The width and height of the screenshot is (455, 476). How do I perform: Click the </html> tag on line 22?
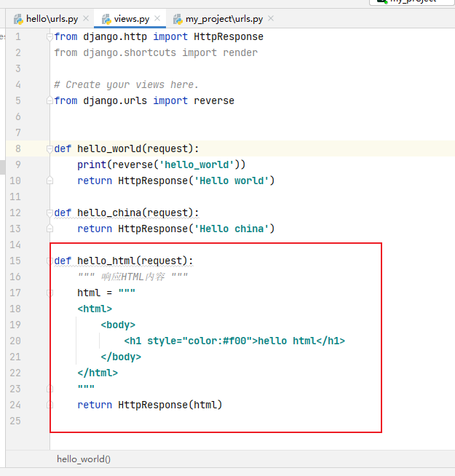point(98,373)
